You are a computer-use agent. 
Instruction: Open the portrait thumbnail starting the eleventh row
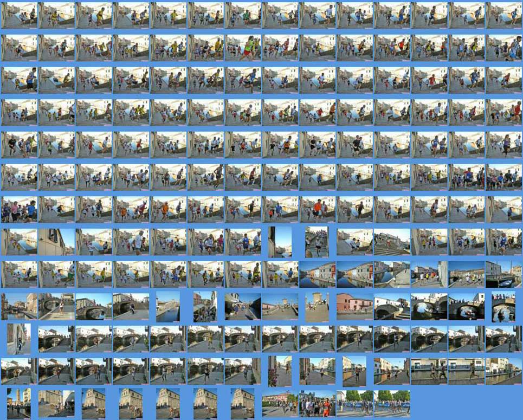[x=19, y=339]
